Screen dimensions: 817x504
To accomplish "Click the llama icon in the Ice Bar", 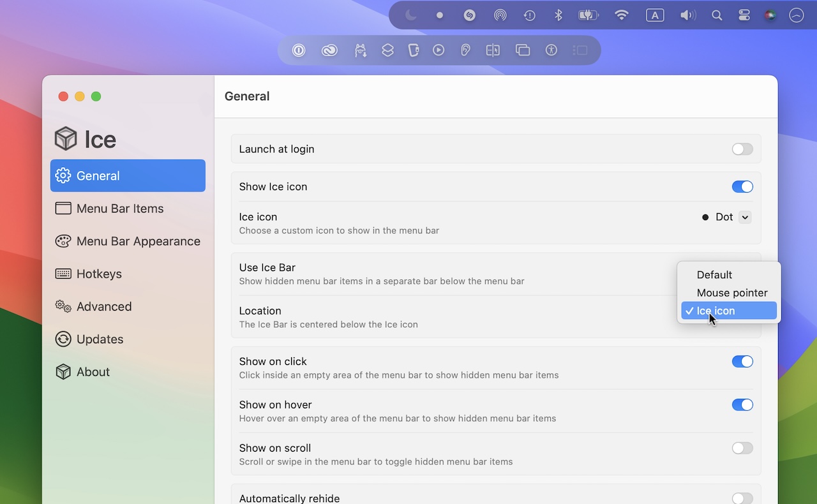I will [361, 50].
